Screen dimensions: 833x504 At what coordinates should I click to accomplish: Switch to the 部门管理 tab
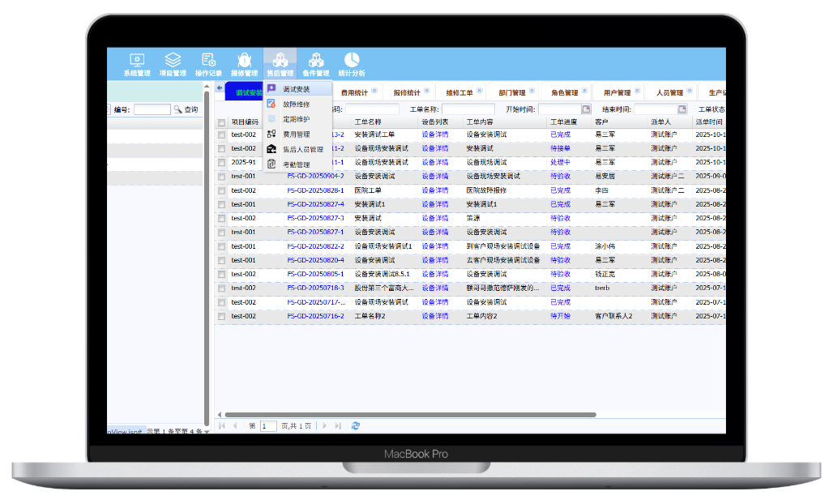pos(511,92)
